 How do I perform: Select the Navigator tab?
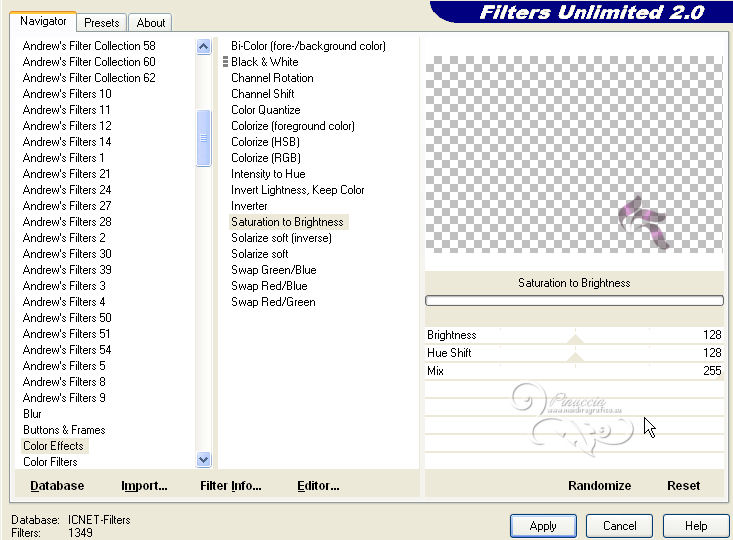click(43, 21)
